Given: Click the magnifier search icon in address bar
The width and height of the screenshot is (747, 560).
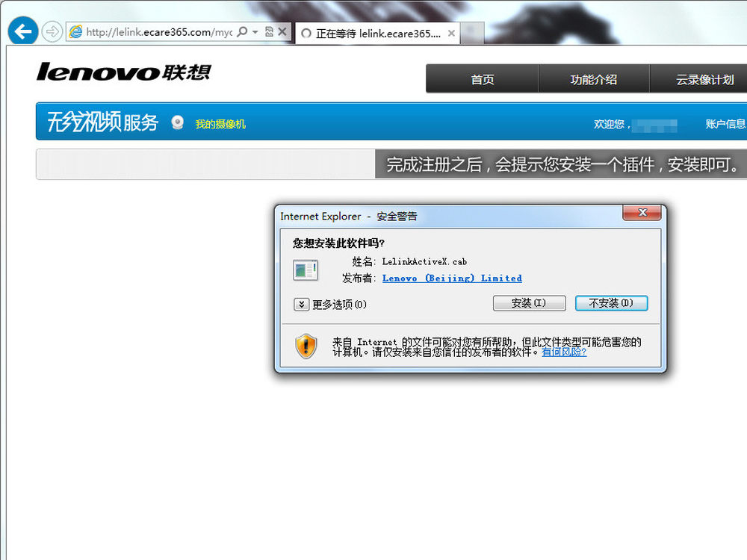Looking at the screenshot, I should 242,32.
